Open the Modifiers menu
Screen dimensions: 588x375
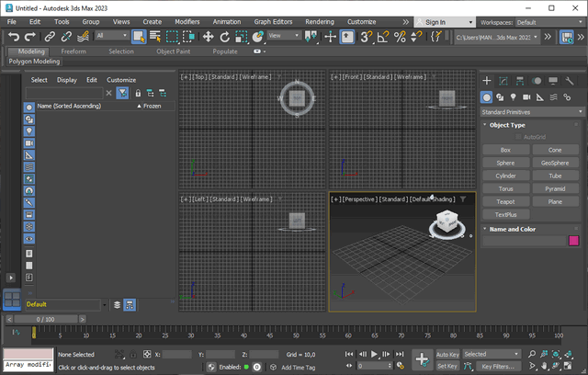[x=187, y=21]
